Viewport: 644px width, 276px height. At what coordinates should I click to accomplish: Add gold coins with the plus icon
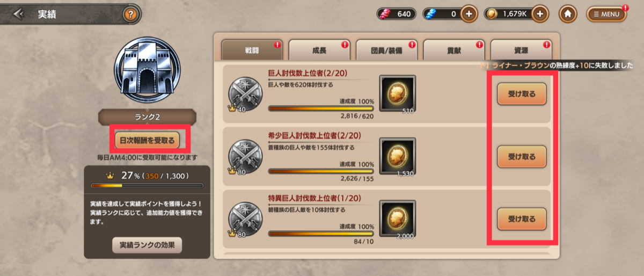(540, 14)
